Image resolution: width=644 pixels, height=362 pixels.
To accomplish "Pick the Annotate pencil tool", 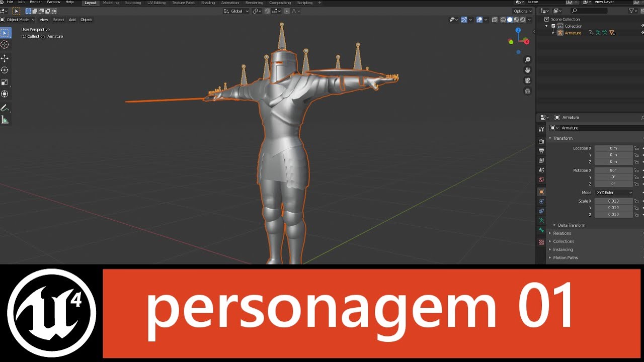I will pyautogui.click(x=5, y=108).
